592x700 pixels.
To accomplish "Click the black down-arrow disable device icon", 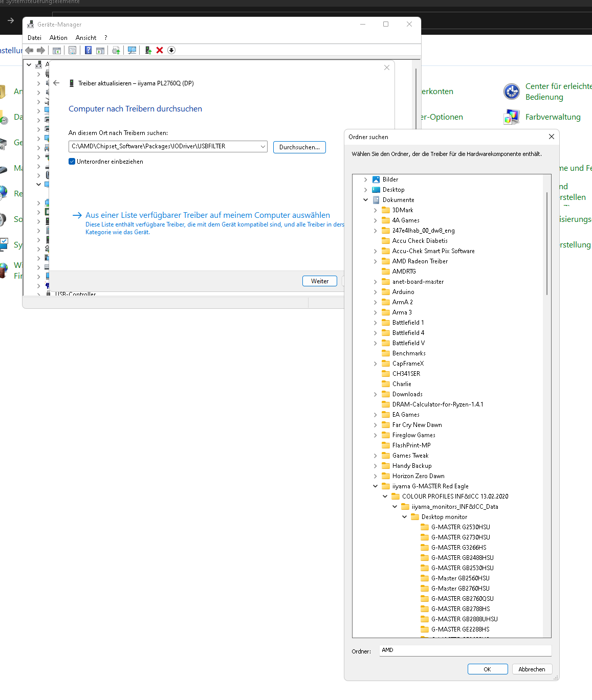I will coord(171,50).
